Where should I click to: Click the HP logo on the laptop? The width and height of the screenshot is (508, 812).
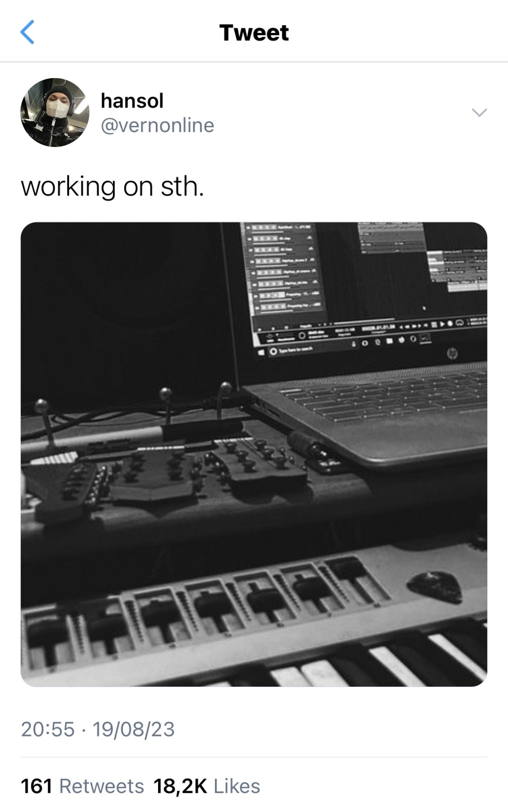(x=452, y=353)
